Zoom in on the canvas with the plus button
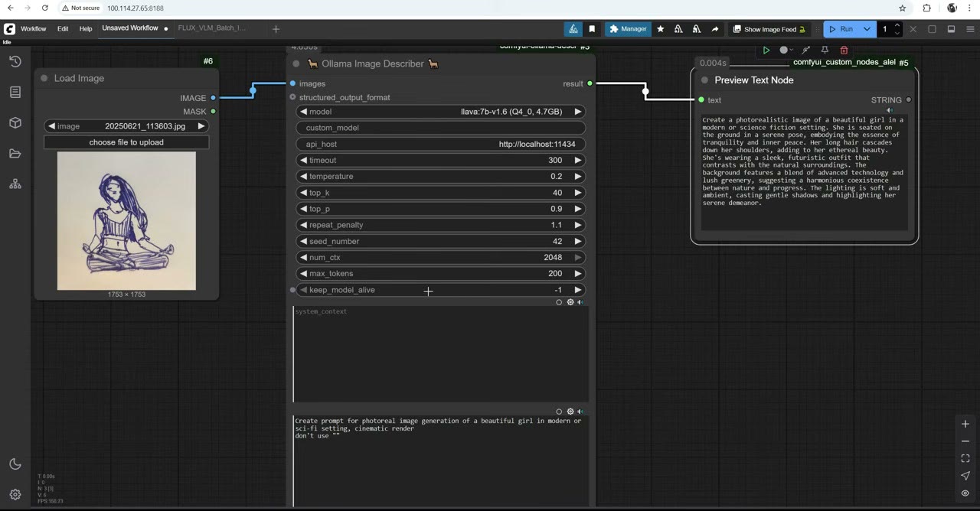The image size is (980, 511). tap(965, 424)
